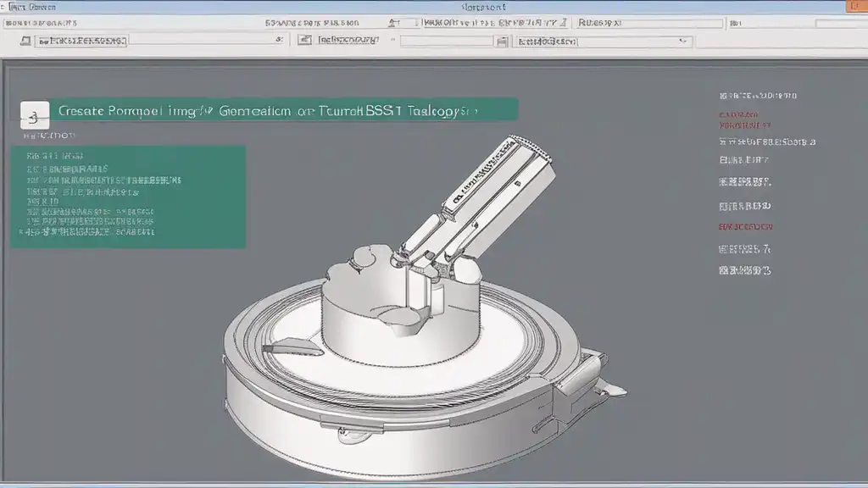Click the last white entry in right list
Screen dimensions: 868x488
745,271
